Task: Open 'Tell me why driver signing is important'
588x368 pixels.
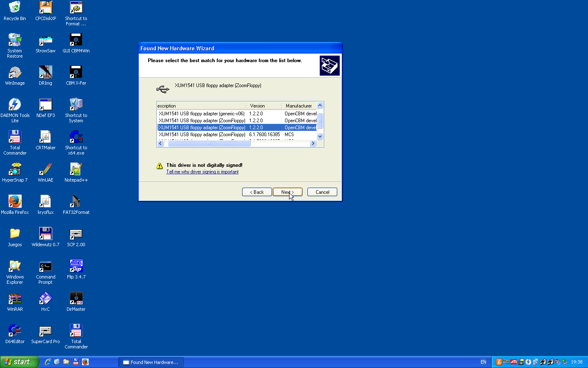Action: tap(202, 172)
